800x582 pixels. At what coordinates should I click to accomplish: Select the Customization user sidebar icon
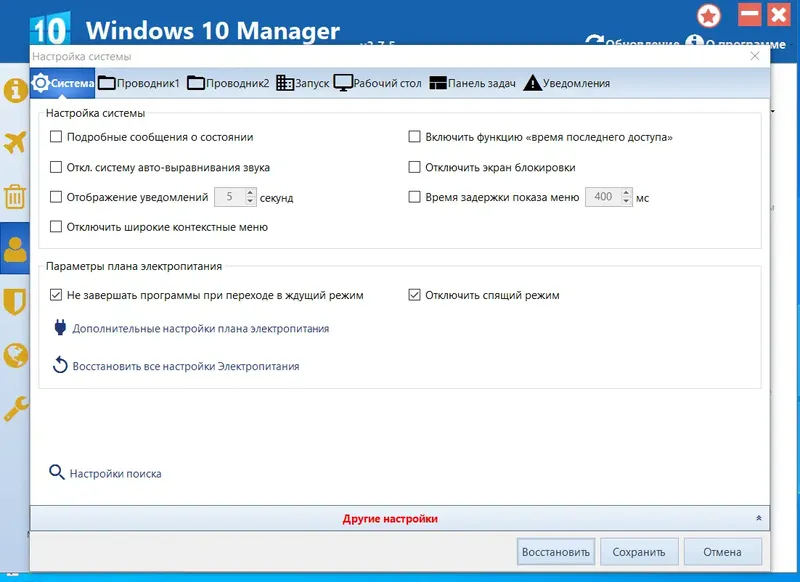15,249
